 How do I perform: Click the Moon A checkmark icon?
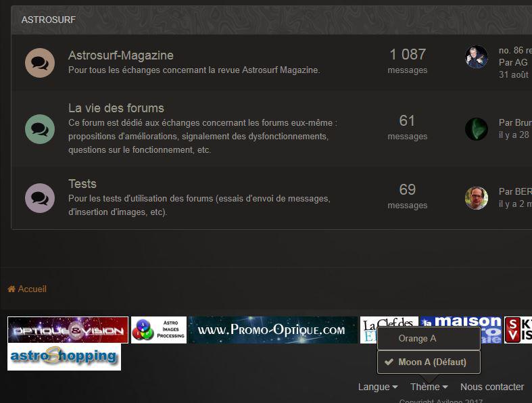pyautogui.click(x=389, y=362)
